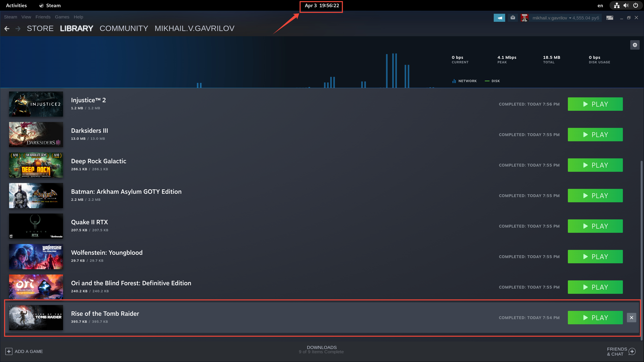Open Friends & Chat label
644x362 pixels.
pos(617,351)
